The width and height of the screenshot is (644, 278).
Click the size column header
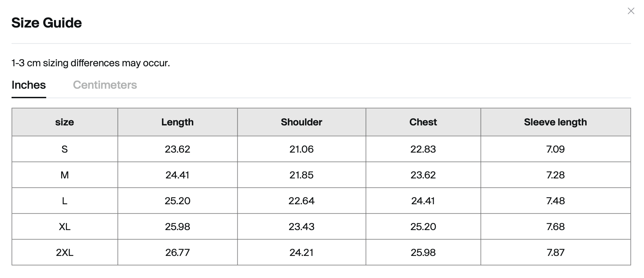coord(65,122)
